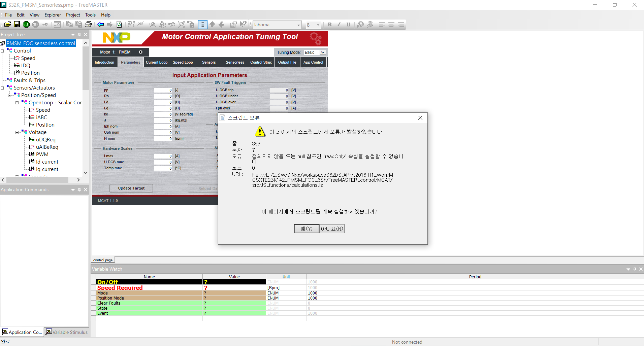The image size is (644, 346).
Task: Toggle the highlighted grid view icon
Action: coord(202,24)
